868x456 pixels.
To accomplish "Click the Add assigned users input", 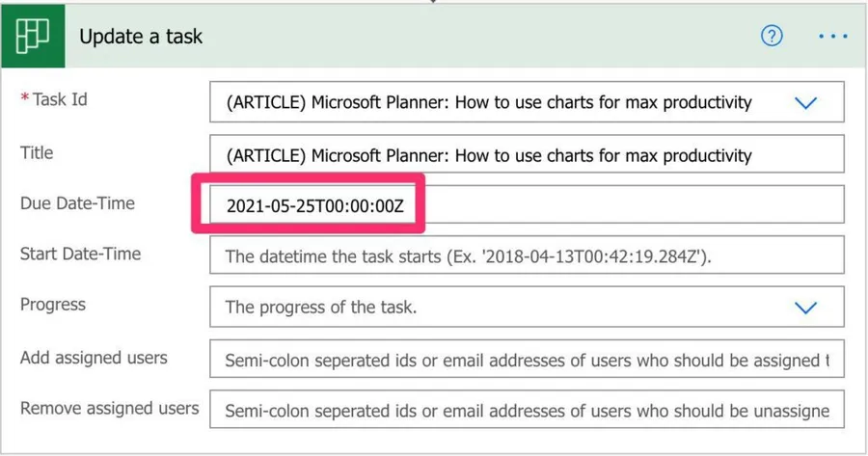I will point(526,360).
